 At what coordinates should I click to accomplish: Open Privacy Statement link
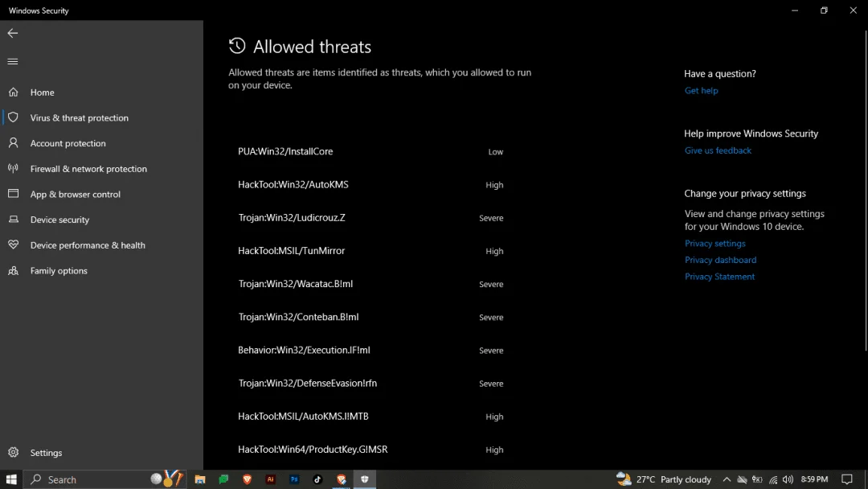click(x=719, y=277)
